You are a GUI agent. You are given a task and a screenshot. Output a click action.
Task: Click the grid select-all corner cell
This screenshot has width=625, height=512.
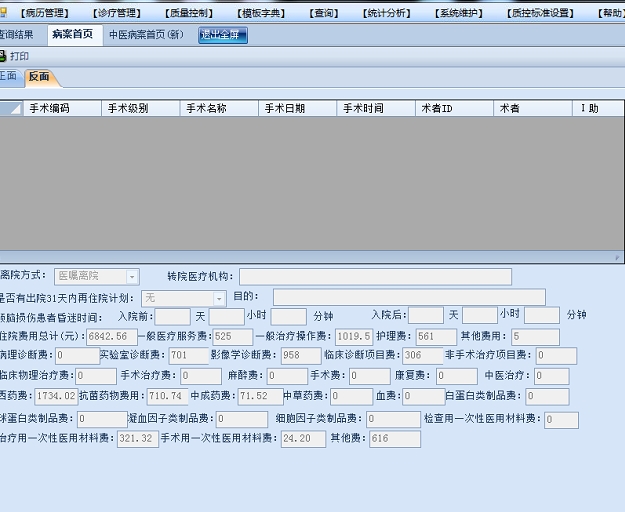pos(12,108)
